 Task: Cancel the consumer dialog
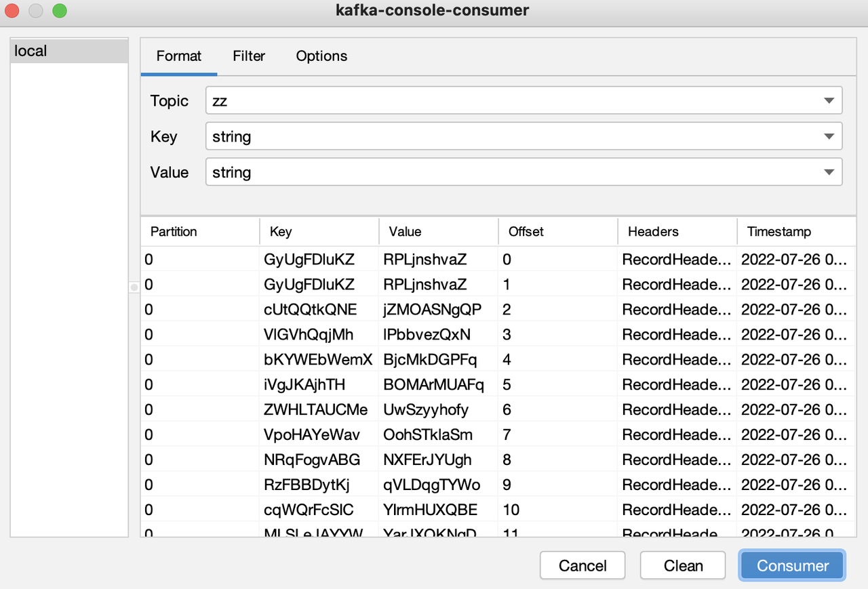[582, 565]
